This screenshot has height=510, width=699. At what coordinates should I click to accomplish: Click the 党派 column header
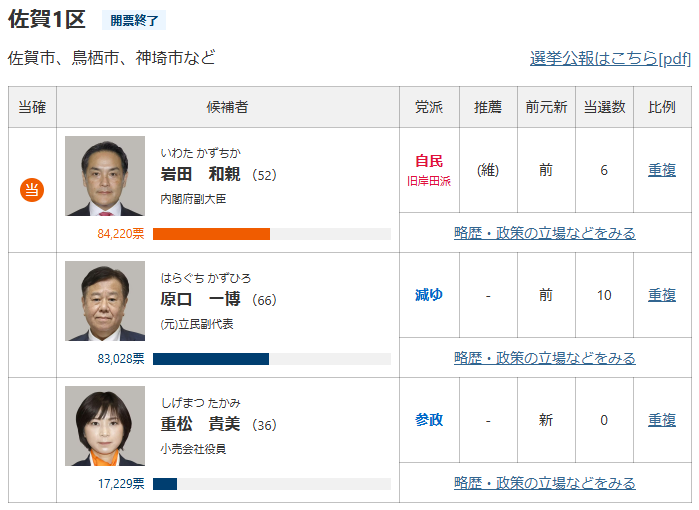pyautogui.click(x=429, y=107)
